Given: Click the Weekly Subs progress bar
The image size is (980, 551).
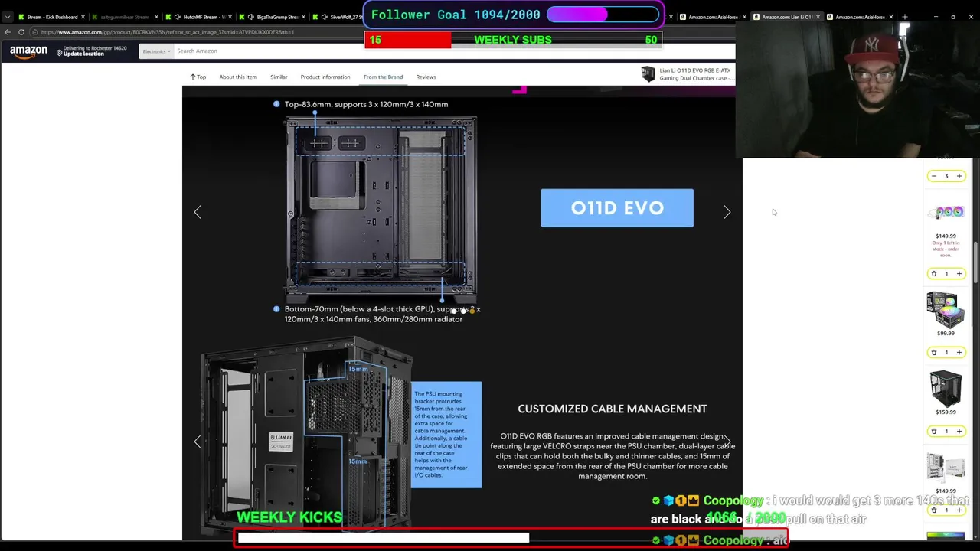Looking at the screenshot, I should coord(513,40).
